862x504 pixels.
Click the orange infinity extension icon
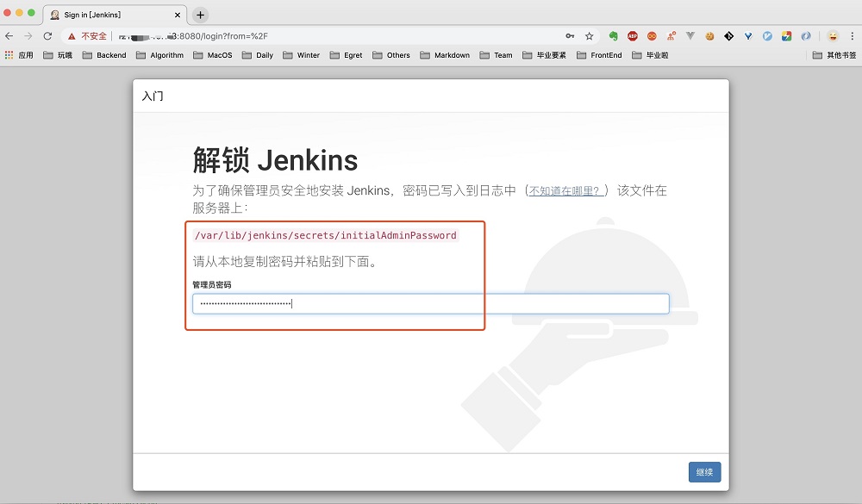click(x=652, y=36)
